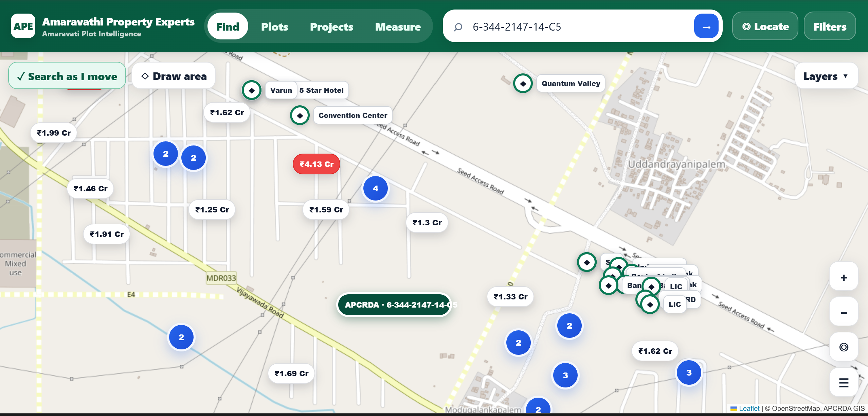Screen dimensions: 868x416
Task: Click the Quantum Valley label
Action: click(571, 84)
